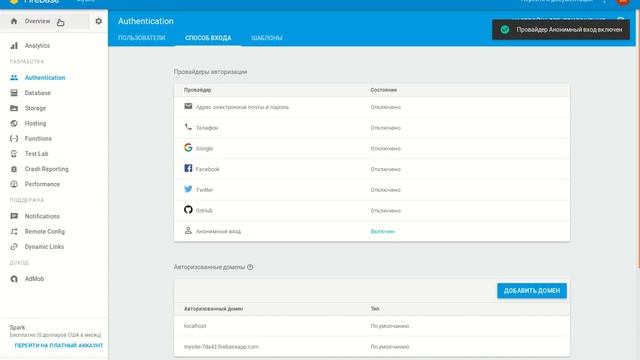Screen dimensions: 640x360
Task: Open the Overview page
Action: tap(37, 21)
